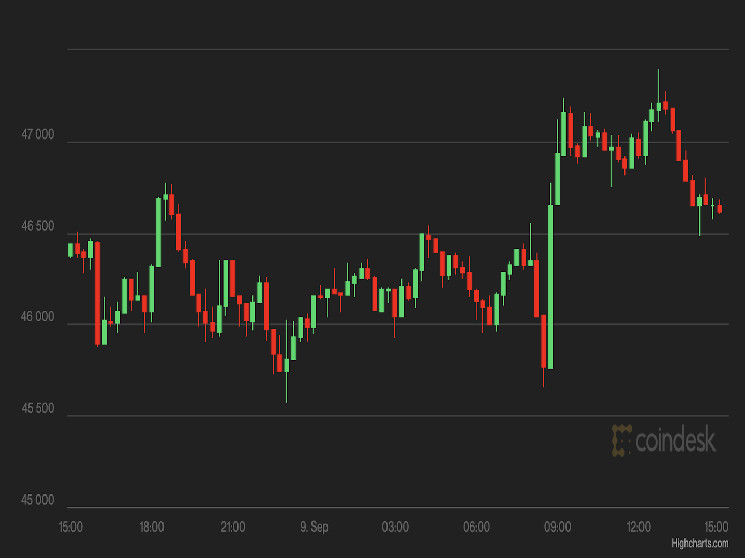Click the 15:00 label at left of time axis
This screenshot has height=558, width=745.
coord(71,526)
